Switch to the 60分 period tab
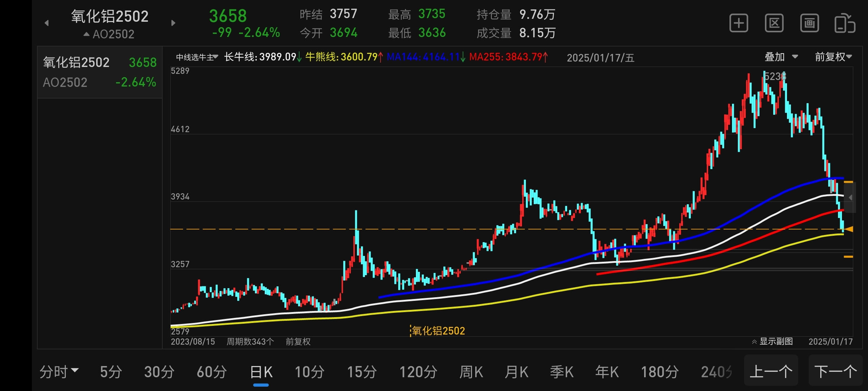 pos(212,371)
